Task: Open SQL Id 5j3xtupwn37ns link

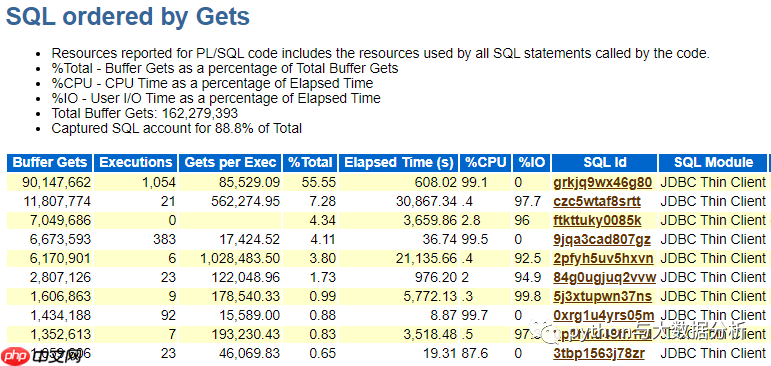Action: point(602,296)
